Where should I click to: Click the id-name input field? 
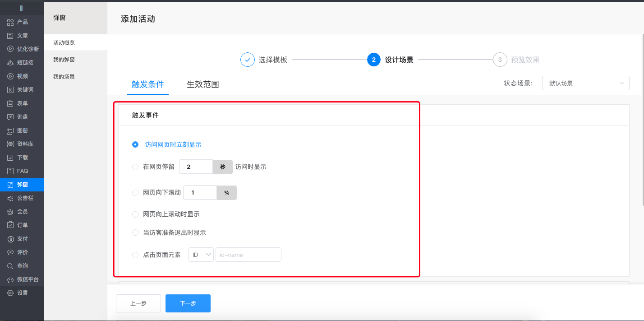coord(248,254)
